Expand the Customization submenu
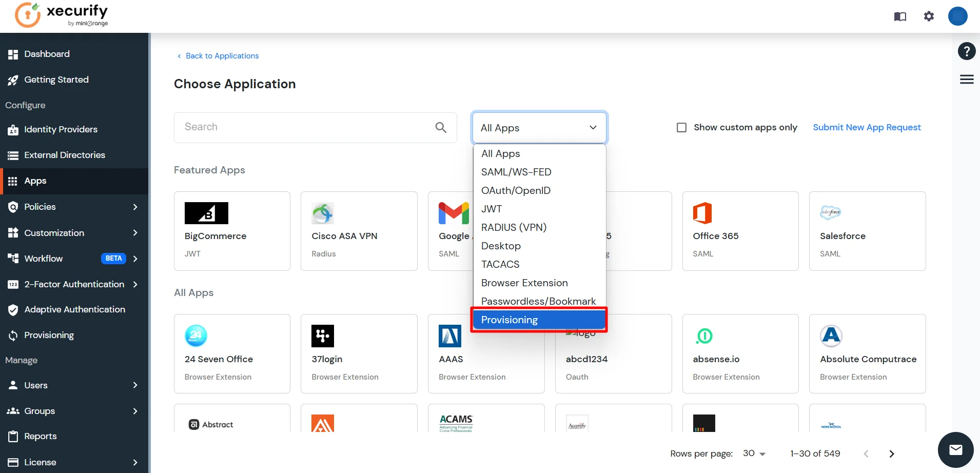Image resolution: width=980 pixels, height=473 pixels. click(x=135, y=233)
